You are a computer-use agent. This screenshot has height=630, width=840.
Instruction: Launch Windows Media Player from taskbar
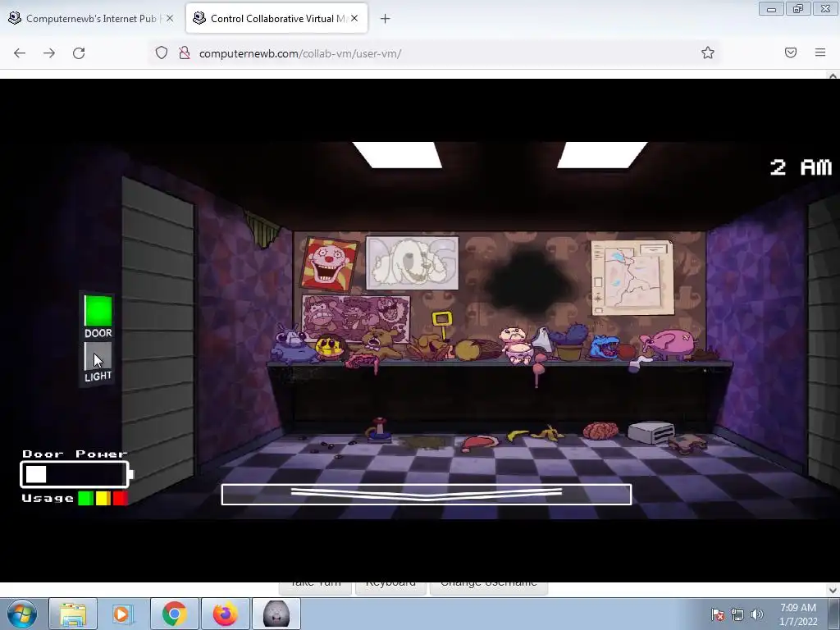tap(123, 614)
